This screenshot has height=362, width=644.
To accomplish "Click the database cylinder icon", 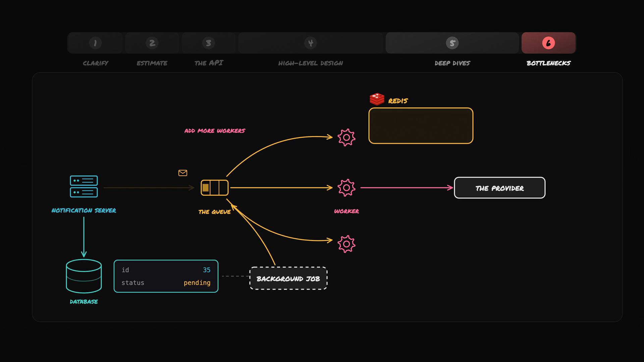I will (x=84, y=276).
